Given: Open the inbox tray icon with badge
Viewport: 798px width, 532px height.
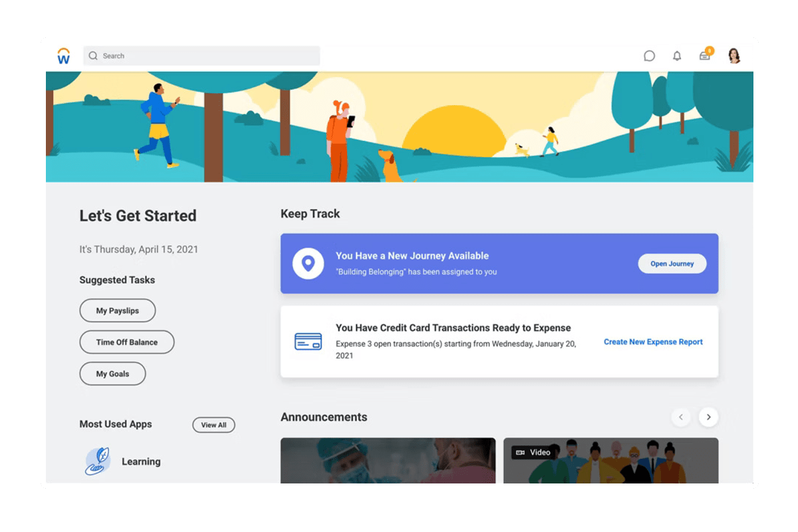Looking at the screenshot, I should tap(705, 57).
